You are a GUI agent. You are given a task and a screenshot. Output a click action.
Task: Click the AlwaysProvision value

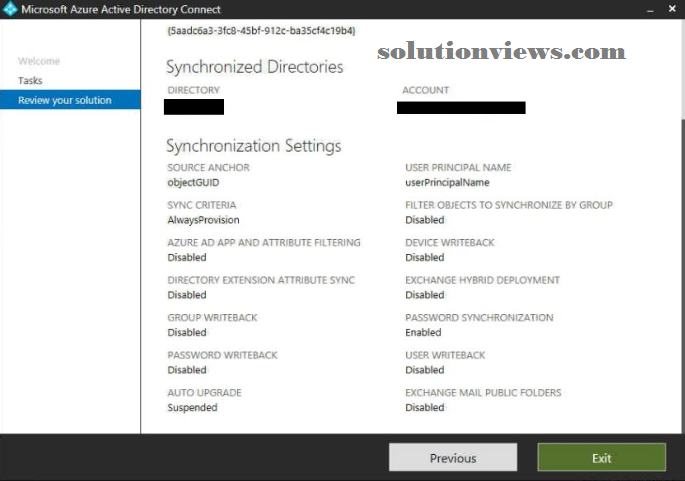point(203,220)
